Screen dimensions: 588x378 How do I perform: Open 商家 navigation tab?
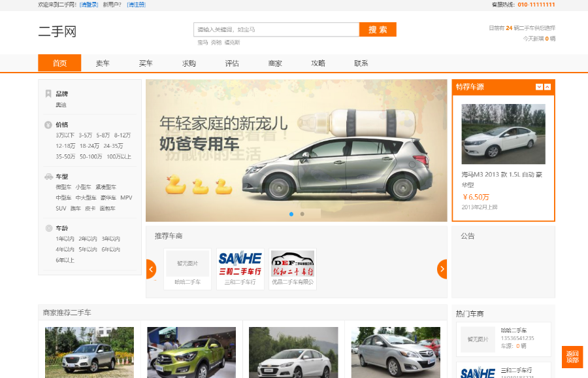coord(275,63)
